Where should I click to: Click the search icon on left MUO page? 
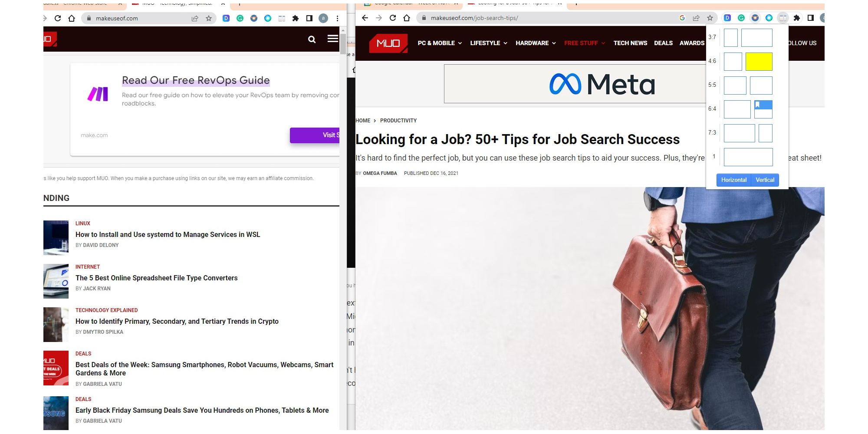click(x=312, y=39)
